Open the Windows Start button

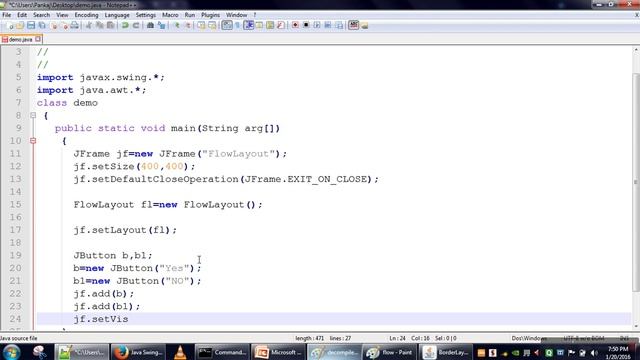click(11, 352)
